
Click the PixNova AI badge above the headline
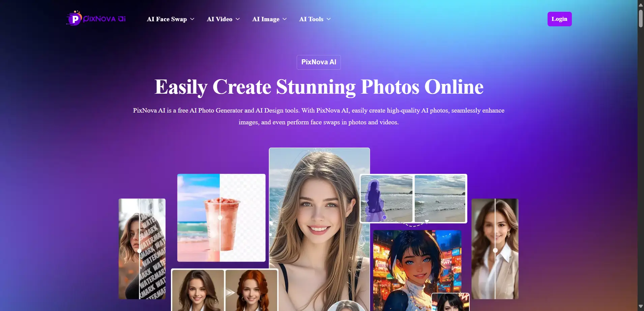pos(319,62)
